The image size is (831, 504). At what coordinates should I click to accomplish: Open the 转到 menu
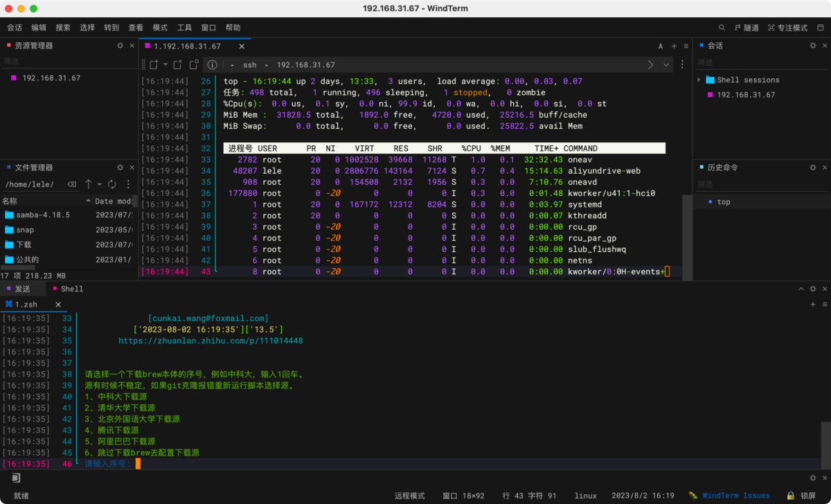point(111,28)
